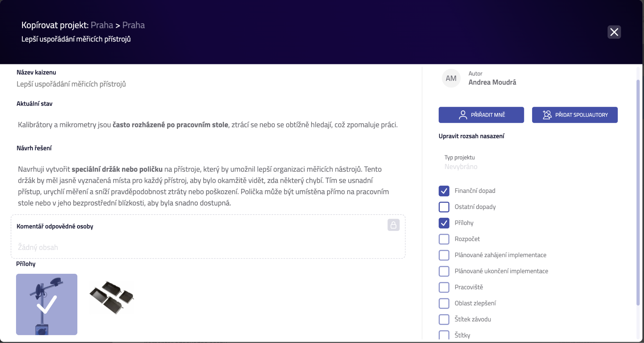This screenshot has width=644, height=343.
Task: Uncheck the Finanční dopad checkbox
Action: coord(444,191)
